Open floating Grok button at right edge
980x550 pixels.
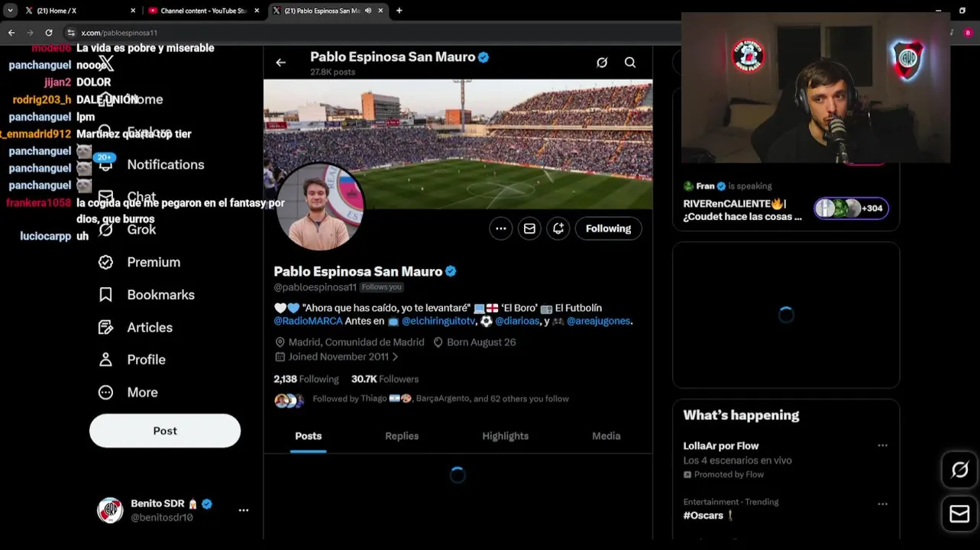tap(959, 470)
